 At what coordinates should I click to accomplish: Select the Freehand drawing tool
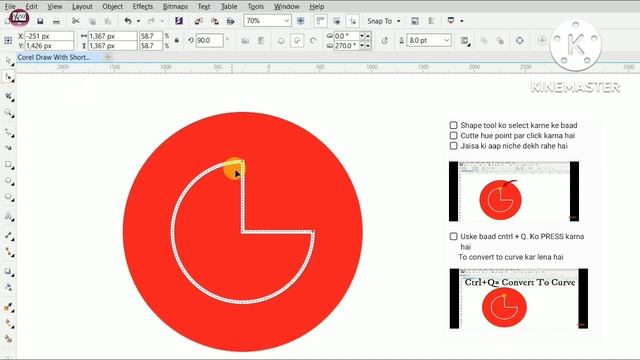pos(8,132)
